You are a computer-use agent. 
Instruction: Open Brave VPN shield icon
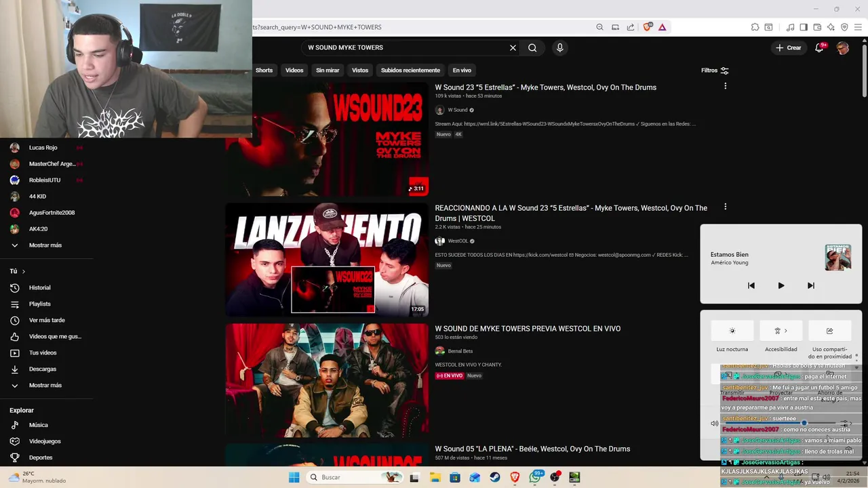844,27
